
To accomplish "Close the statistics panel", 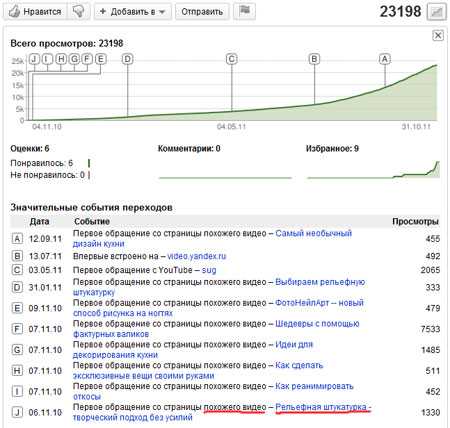I will [438, 35].
